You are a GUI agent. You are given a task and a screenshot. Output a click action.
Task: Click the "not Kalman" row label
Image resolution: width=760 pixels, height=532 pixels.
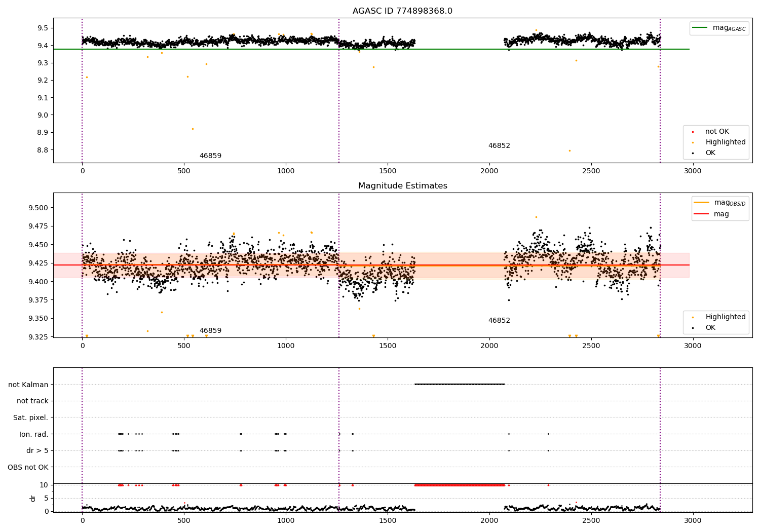click(x=28, y=385)
